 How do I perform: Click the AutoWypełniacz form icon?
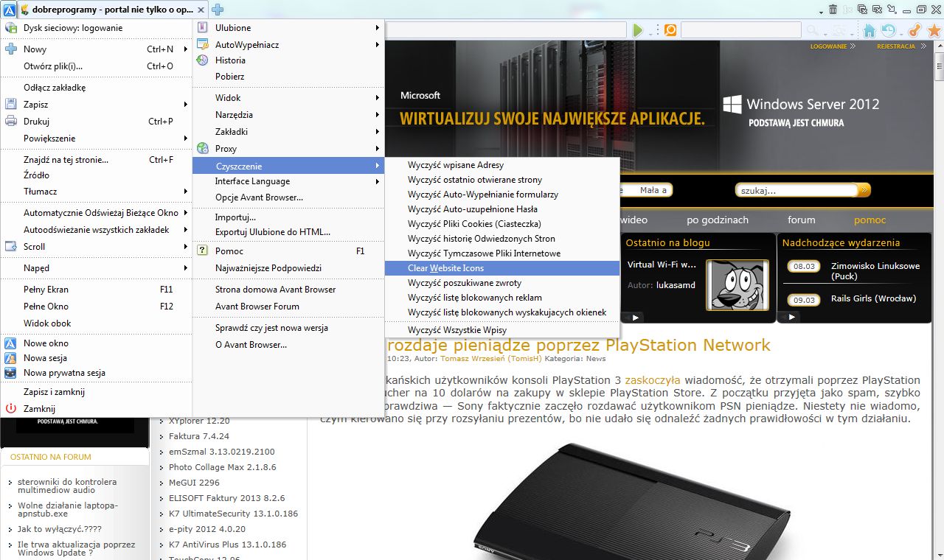(x=202, y=44)
